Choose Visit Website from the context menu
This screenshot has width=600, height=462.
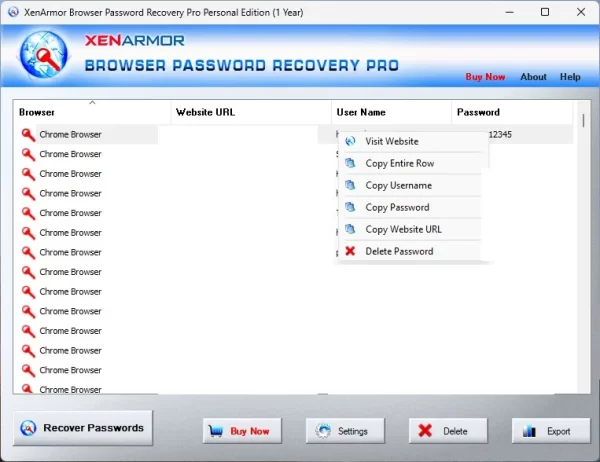coord(410,141)
